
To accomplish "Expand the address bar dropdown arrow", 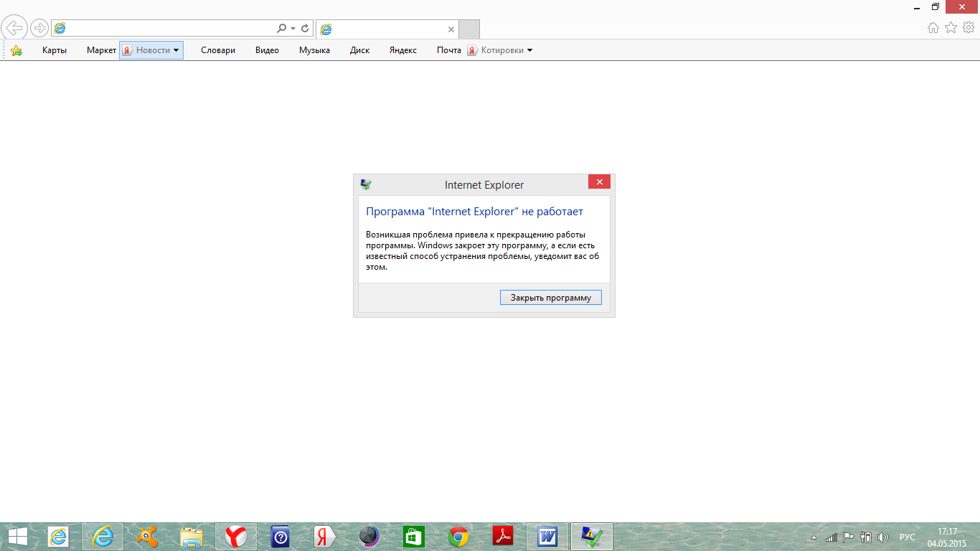I will (x=293, y=29).
